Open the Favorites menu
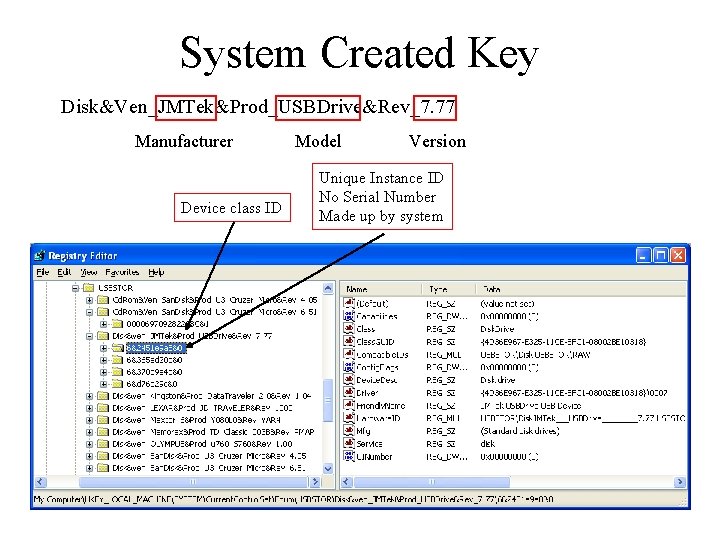 click(x=122, y=272)
